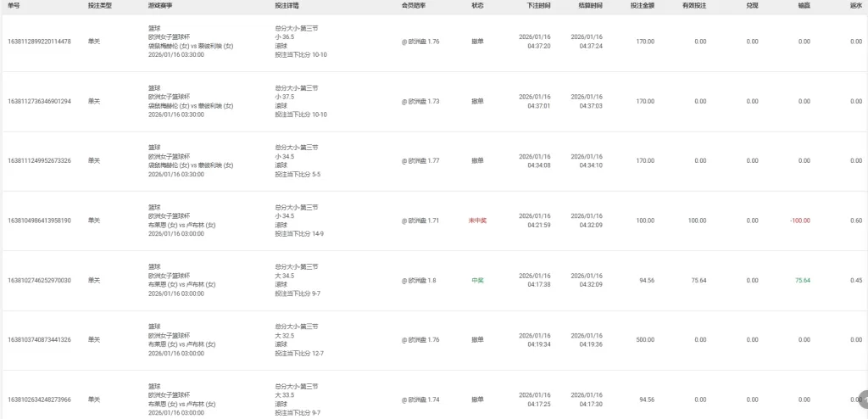Viewport: 868px width, 419px height.
Task: Click the 输赢 column header
Action: pos(803,5)
